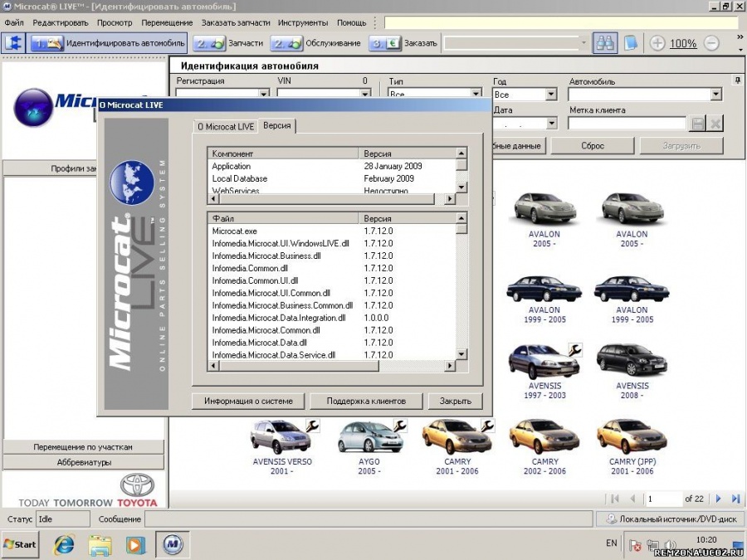Click the delete X icon by customer label
This screenshot has width=747, height=560.
[715, 124]
